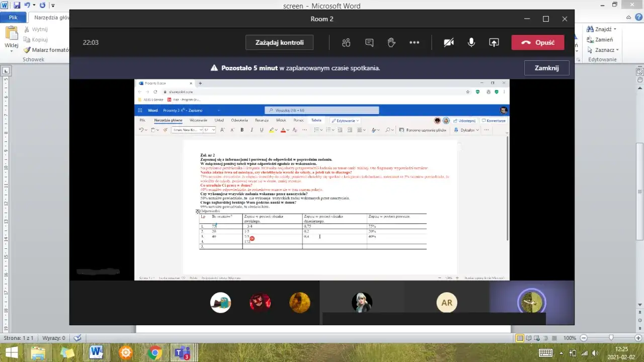Click Save icon in Word quick access

coord(17,6)
